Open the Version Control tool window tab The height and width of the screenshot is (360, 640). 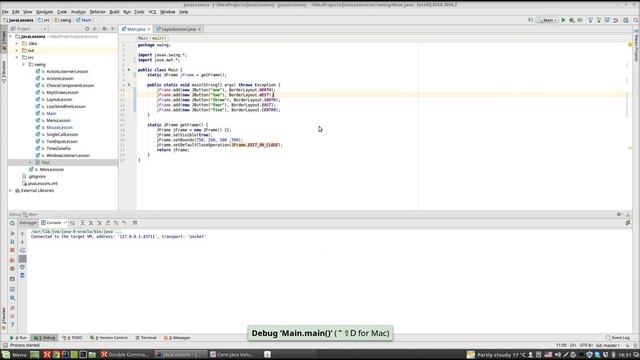click(x=109, y=338)
